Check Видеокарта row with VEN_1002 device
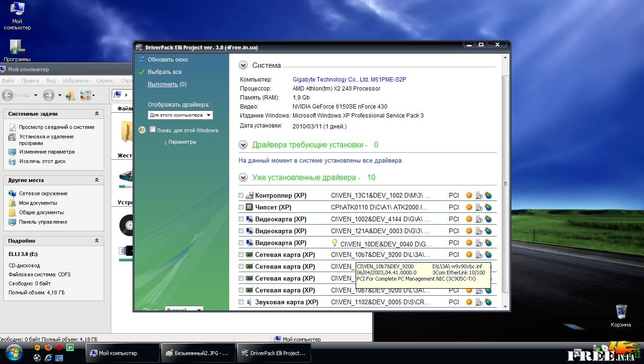The width and height of the screenshot is (644, 364). tap(241, 219)
